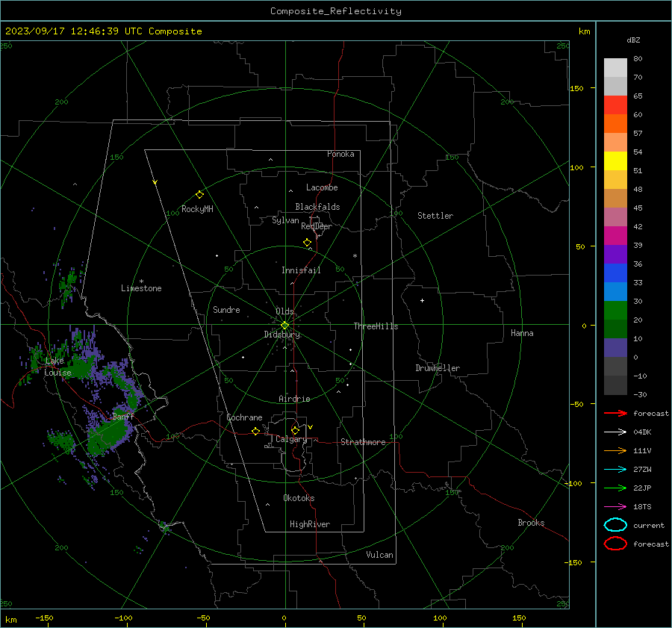Click the Cochrane label
Image resolution: width=672 pixels, height=628 pixels.
click(x=244, y=417)
